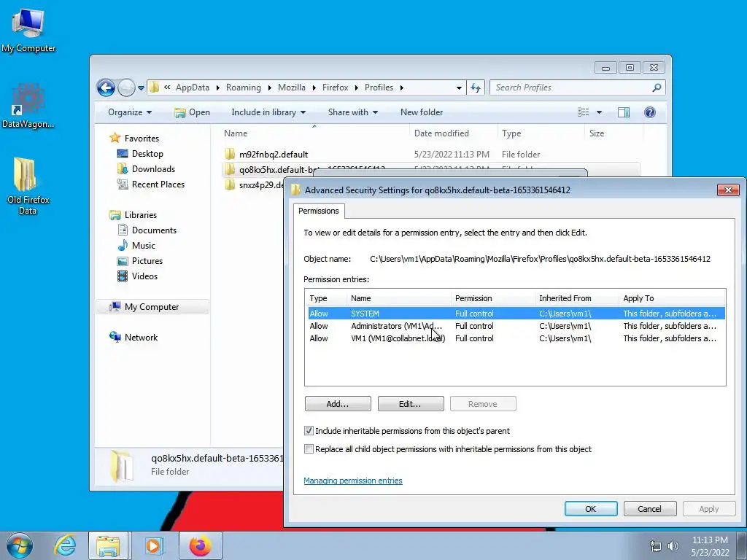Confirm with the OK button
The width and height of the screenshot is (747, 560).
591,508
